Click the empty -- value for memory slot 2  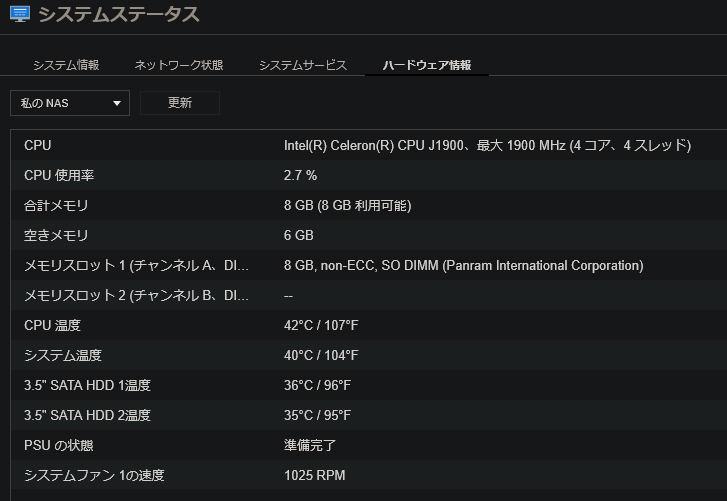point(288,296)
